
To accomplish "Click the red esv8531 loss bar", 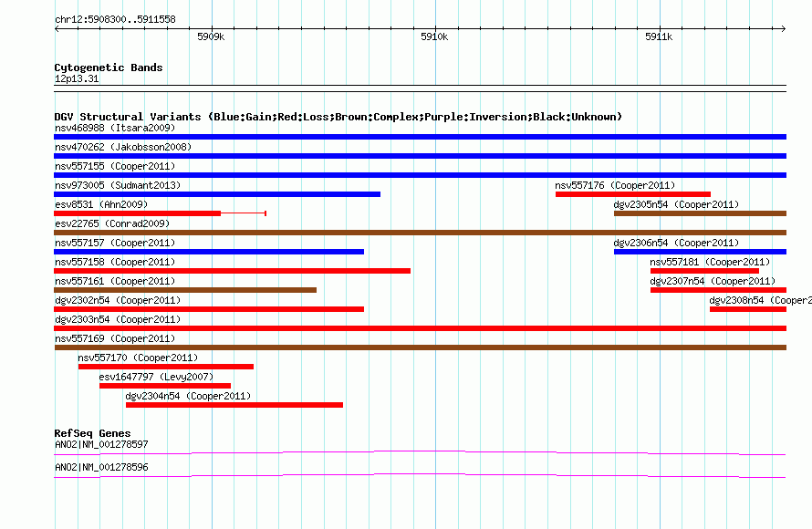I will [137, 213].
